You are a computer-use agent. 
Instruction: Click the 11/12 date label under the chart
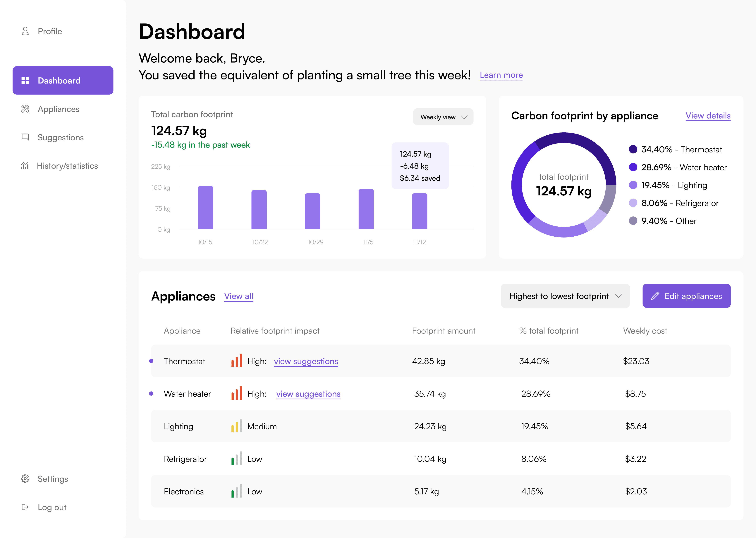420,242
